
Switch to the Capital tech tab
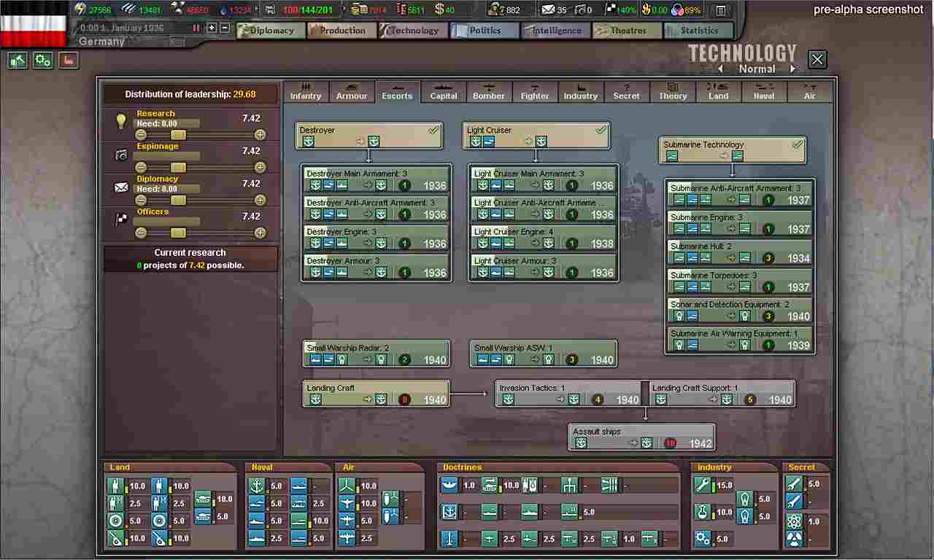pyautogui.click(x=443, y=92)
